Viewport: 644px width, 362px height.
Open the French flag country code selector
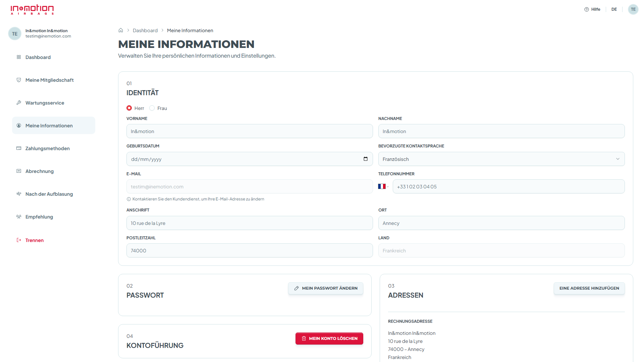pos(383,186)
